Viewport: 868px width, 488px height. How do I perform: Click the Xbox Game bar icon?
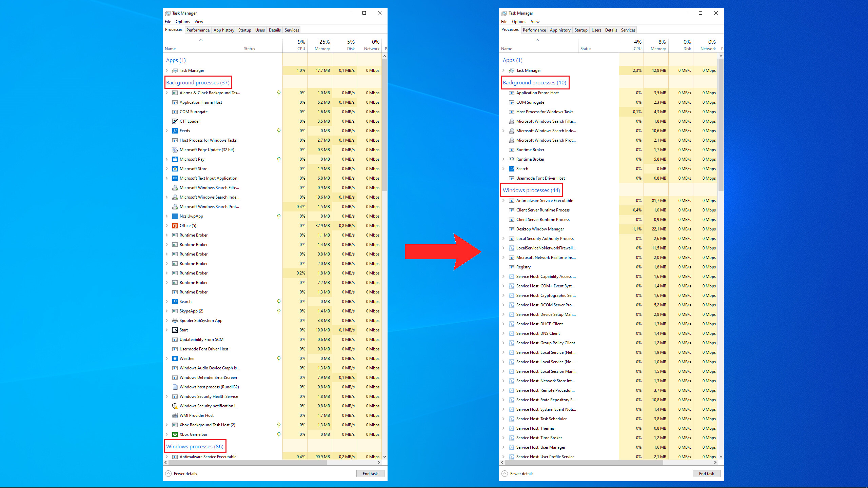(175, 434)
